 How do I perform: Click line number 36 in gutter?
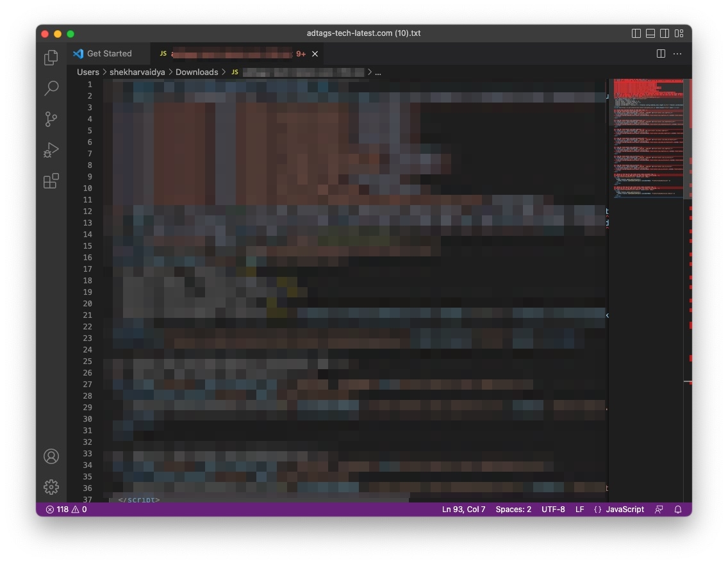click(87, 488)
